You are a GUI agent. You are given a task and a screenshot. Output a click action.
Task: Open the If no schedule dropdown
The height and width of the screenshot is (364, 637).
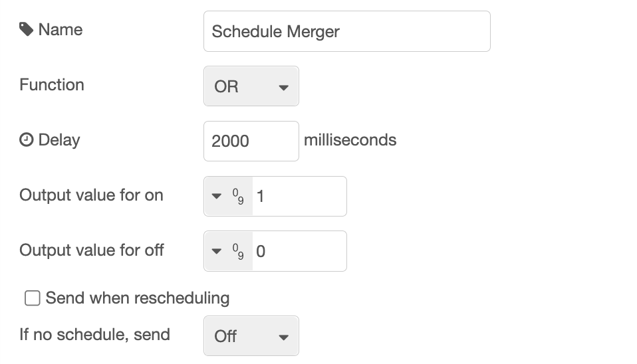[x=251, y=336]
